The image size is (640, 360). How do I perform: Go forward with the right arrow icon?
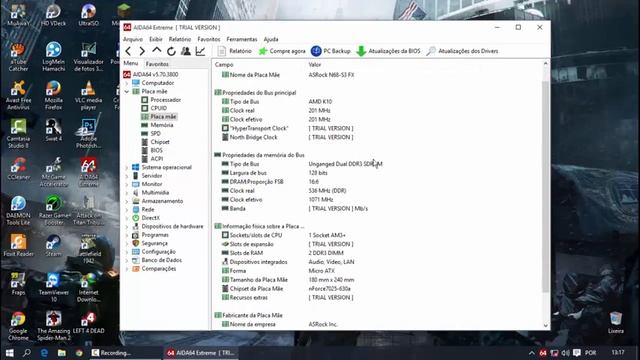142,51
